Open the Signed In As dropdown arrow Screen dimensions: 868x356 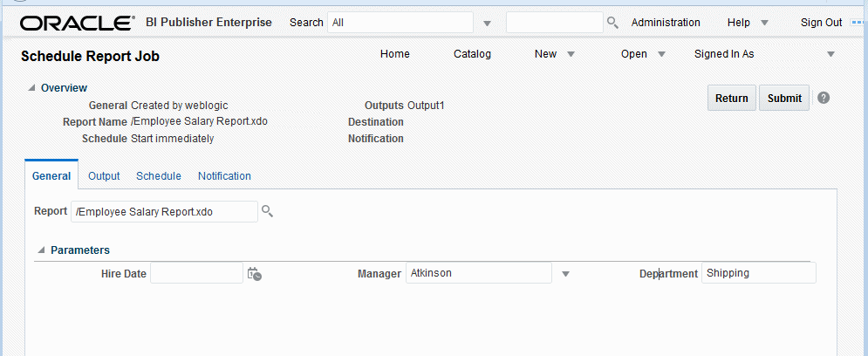(830, 54)
